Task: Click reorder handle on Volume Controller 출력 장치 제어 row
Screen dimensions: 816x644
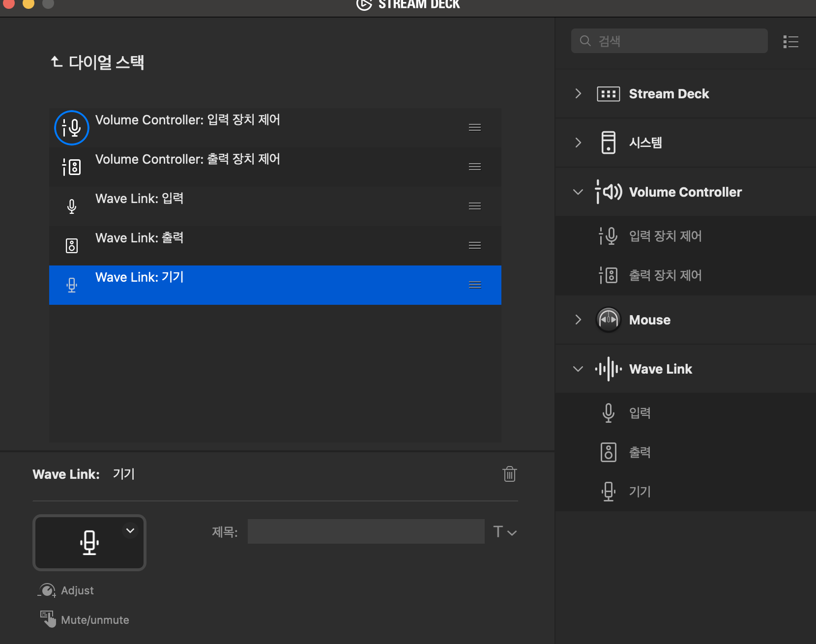Action: (x=475, y=167)
